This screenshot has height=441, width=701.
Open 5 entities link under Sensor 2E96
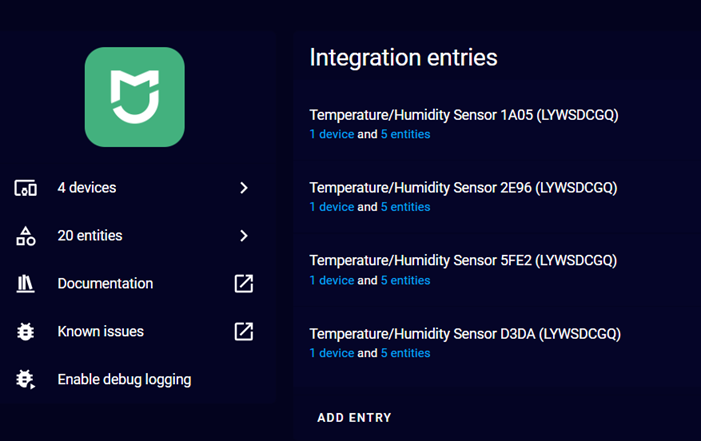point(405,207)
